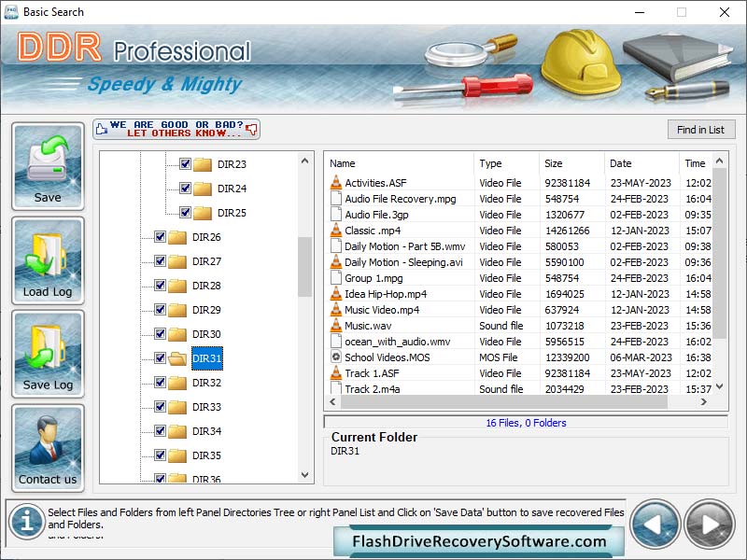Click the VLC icon for Classic .mp4

[336, 230]
